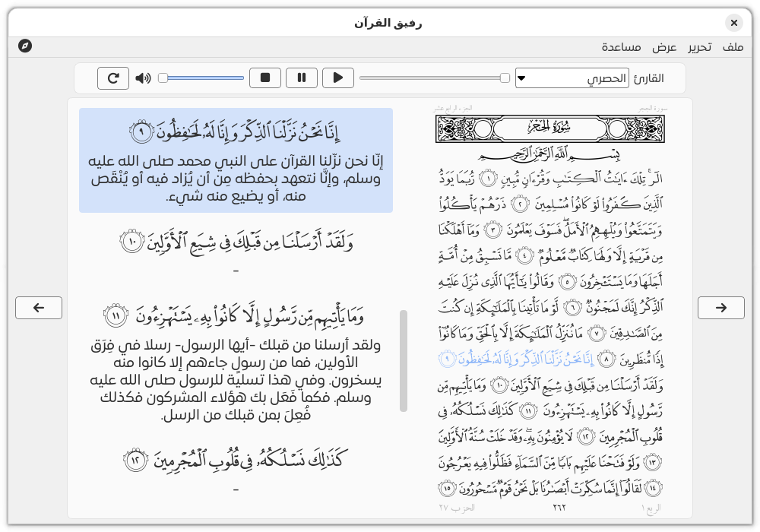The image size is (760, 532).
Task: Adjust the volume slider
Action: [x=201, y=78]
